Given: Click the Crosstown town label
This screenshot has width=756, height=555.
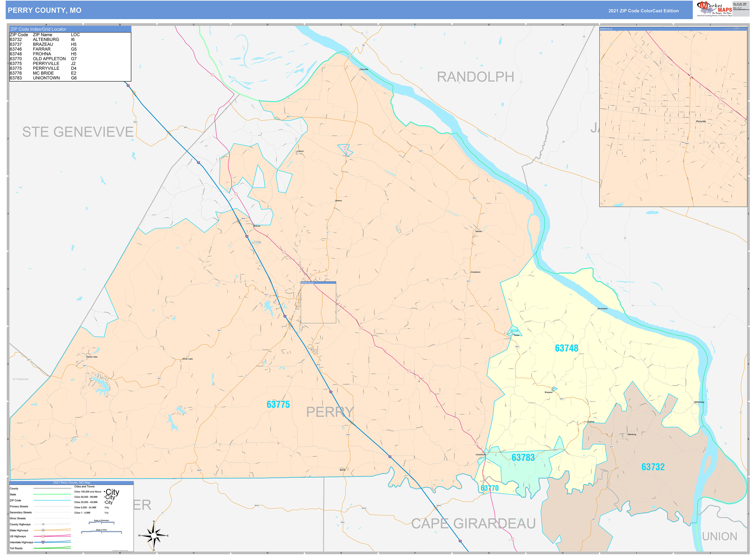Looking at the screenshot, I should [x=475, y=272].
